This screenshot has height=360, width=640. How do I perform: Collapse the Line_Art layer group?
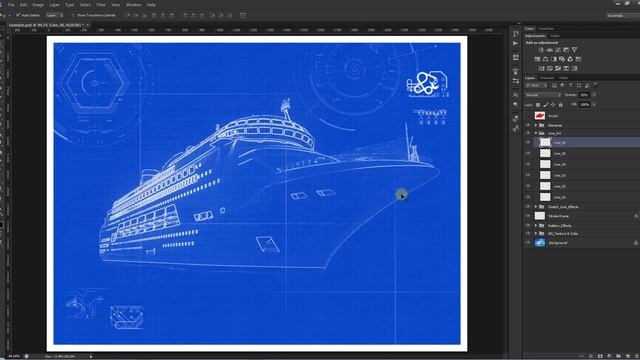coord(536,133)
